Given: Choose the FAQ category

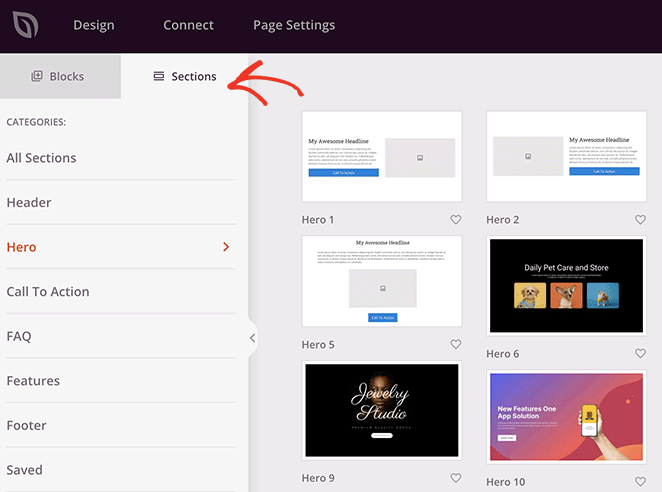Looking at the screenshot, I should click(x=19, y=336).
